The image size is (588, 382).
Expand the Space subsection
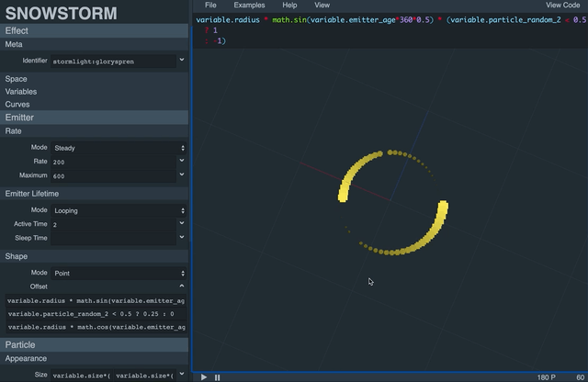pos(94,79)
